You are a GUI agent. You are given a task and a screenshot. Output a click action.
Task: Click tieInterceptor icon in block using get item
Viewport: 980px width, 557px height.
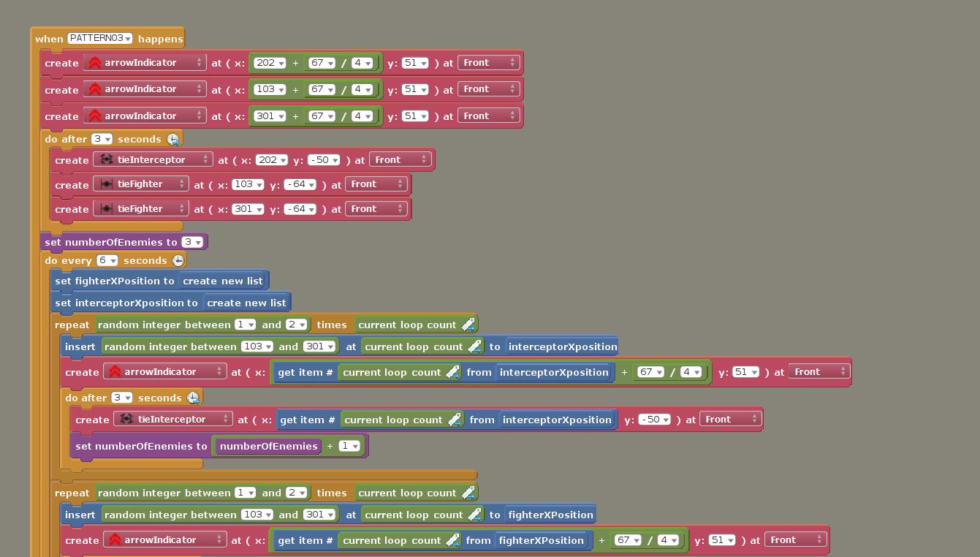[x=127, y=419]
